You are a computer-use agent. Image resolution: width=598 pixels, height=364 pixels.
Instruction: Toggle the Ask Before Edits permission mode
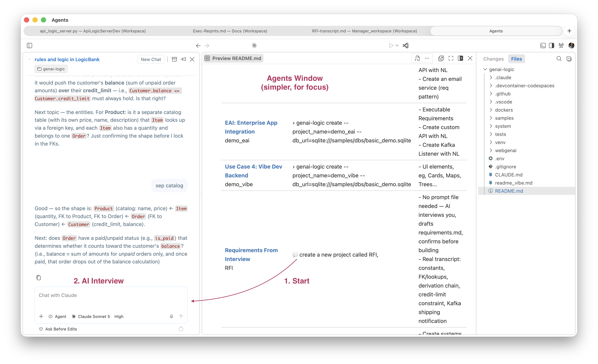coord(58,329)
